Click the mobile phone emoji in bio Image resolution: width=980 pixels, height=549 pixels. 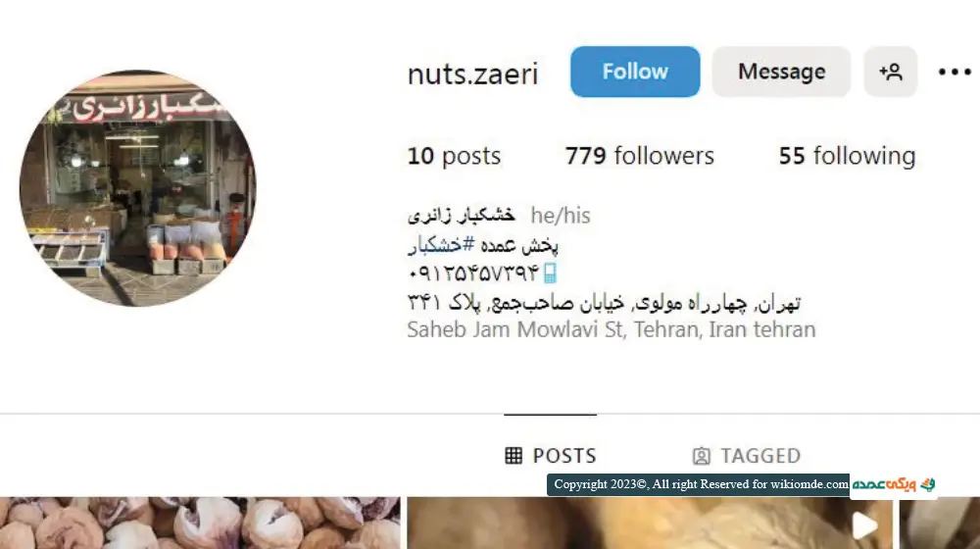(550, 274)
